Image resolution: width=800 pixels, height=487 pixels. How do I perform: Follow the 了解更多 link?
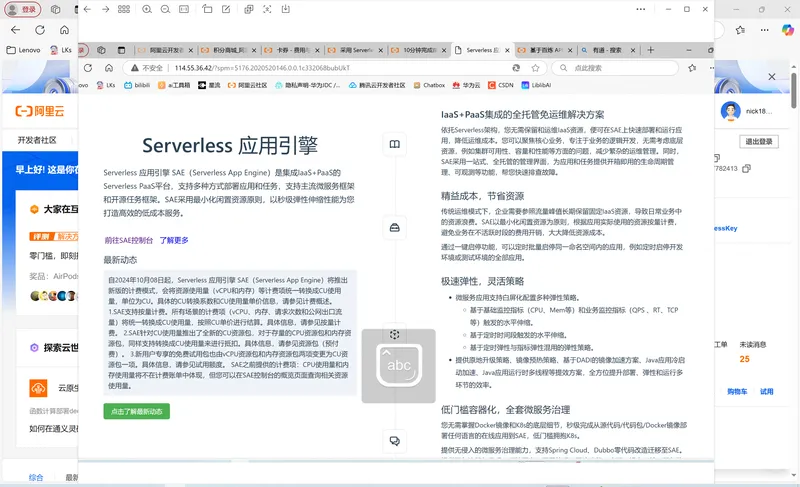pos(174,240)
